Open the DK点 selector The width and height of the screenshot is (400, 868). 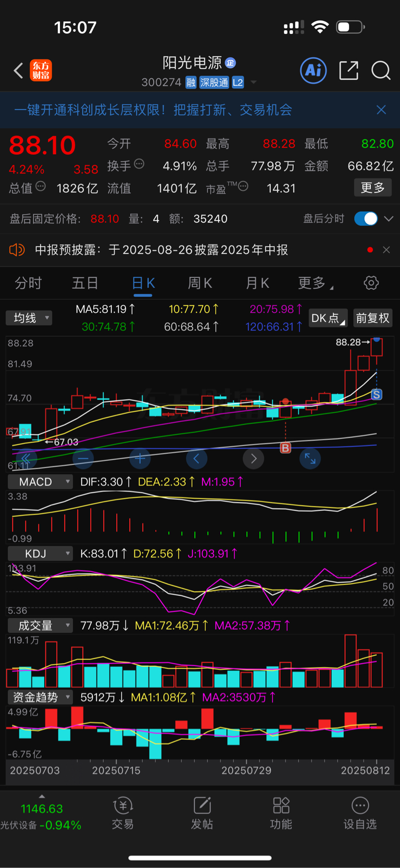click(328, 318)
